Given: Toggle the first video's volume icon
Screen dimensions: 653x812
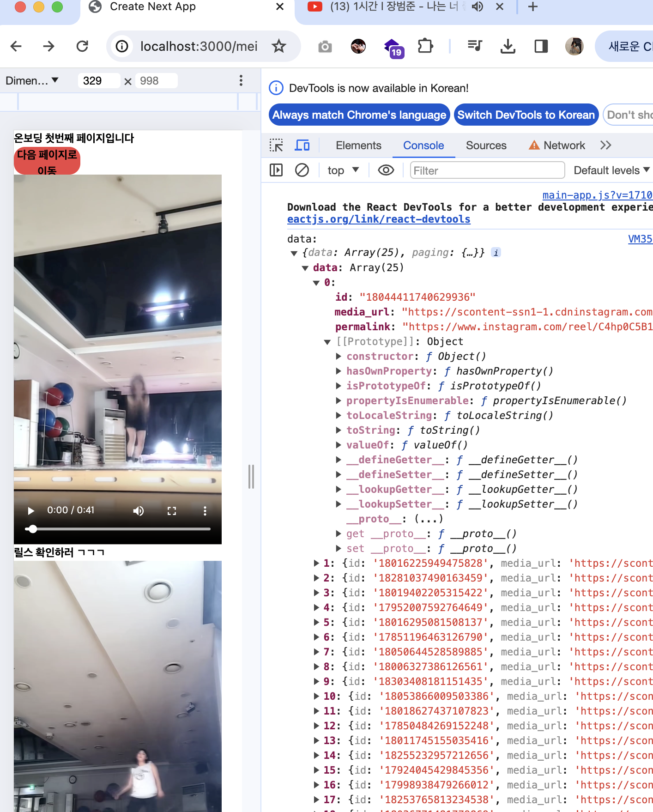Looking at the screenshot, I should point(139,511).
